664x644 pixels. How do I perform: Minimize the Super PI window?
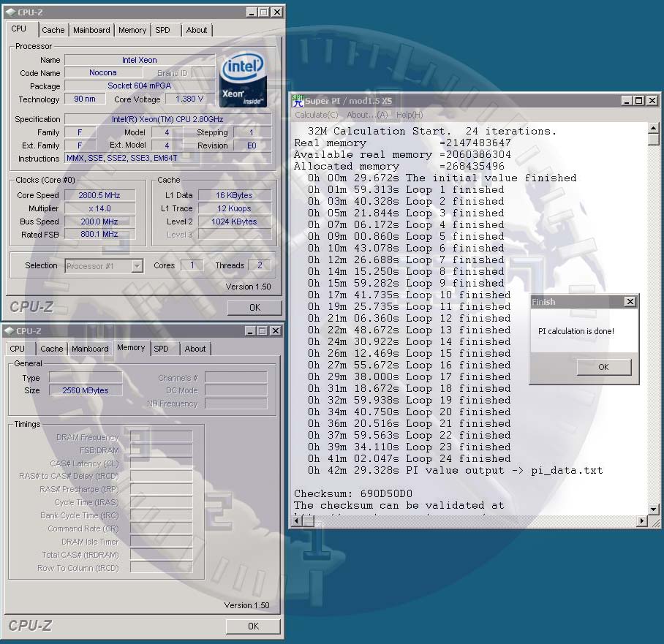click(627, 101)
